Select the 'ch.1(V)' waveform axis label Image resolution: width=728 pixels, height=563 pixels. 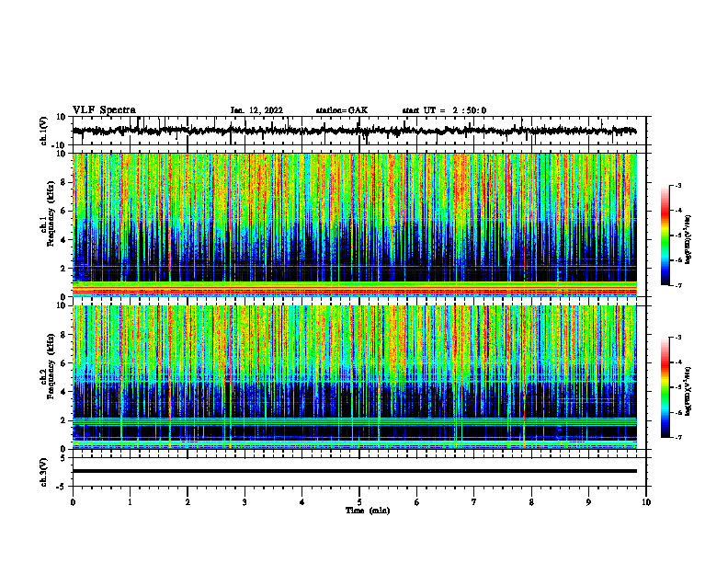click(44, 131)
